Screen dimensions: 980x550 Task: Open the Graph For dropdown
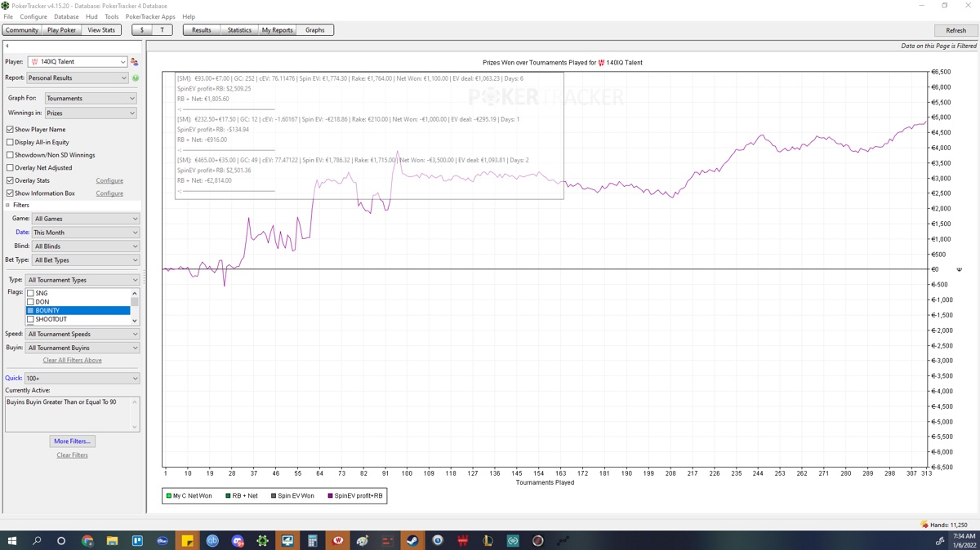(x=90, y=98)
